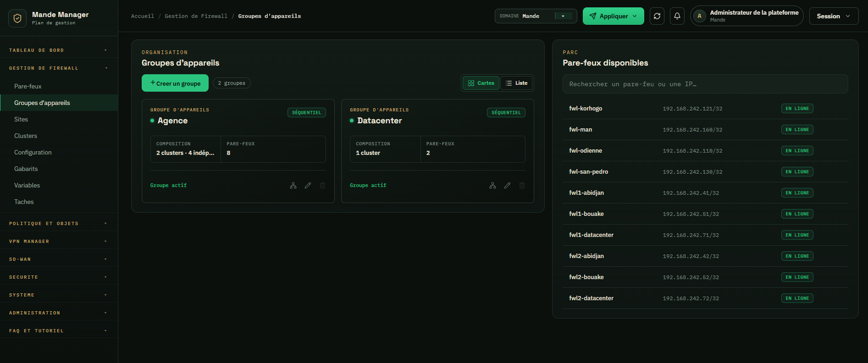Select the fwl-san-pedro firewall row

point(705,172)
